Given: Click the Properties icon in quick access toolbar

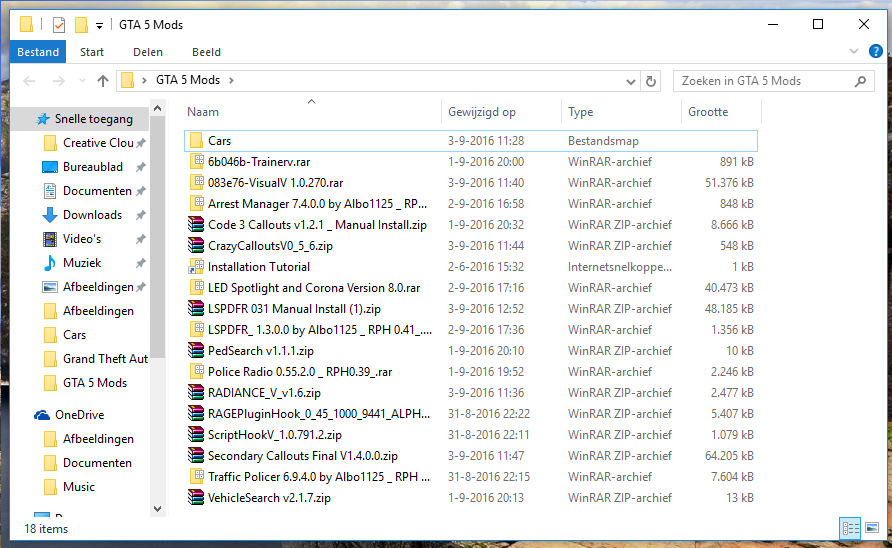Looking at the screenshot, I should (59, 25).
